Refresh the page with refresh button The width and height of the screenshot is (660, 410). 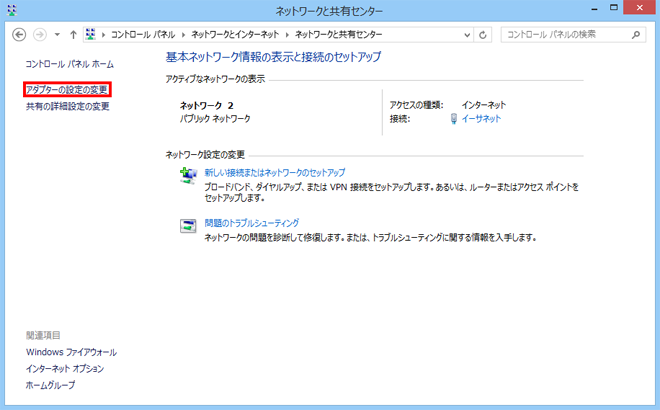[483, 35]
